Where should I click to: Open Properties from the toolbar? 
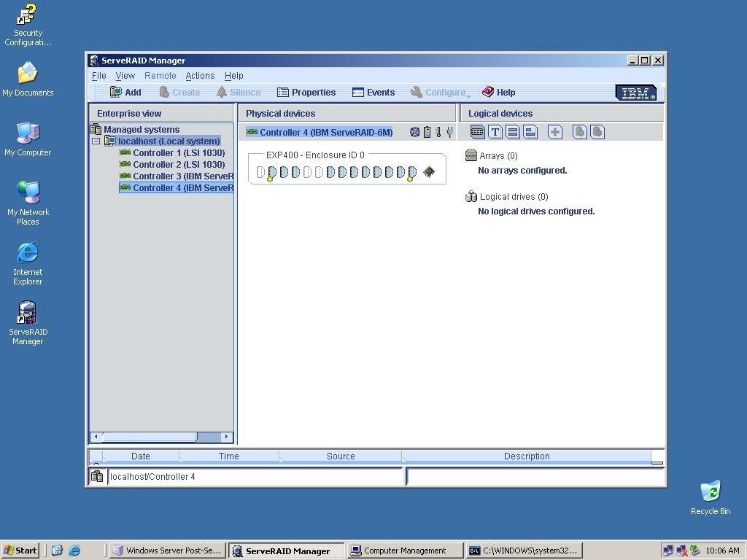(x=306, y=92)
